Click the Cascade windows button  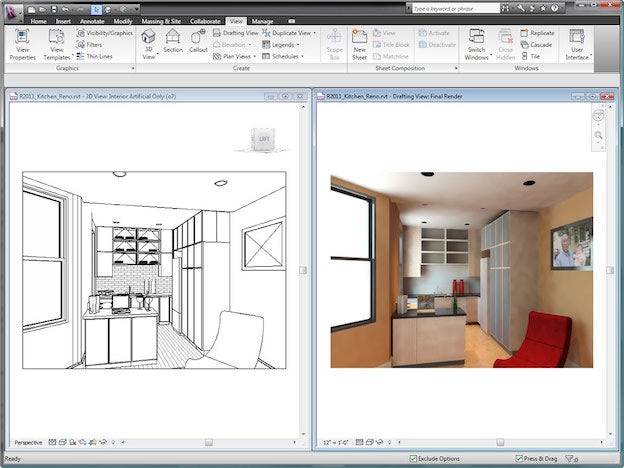535,45
